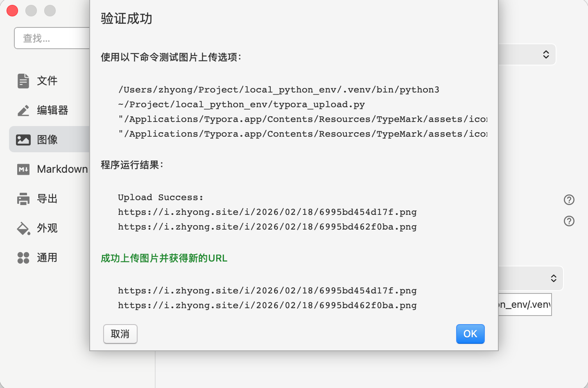This screenshot has height=388, width=588.
Task: Click the python3 path command line
Action: click(278, 90)
